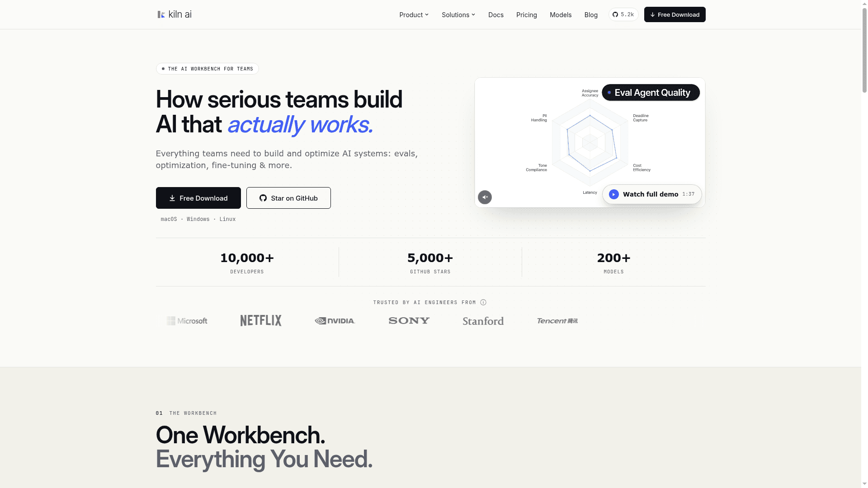The image size is (868, 488).
Task: Click the hero Free Download button
Action: point(198,198)
